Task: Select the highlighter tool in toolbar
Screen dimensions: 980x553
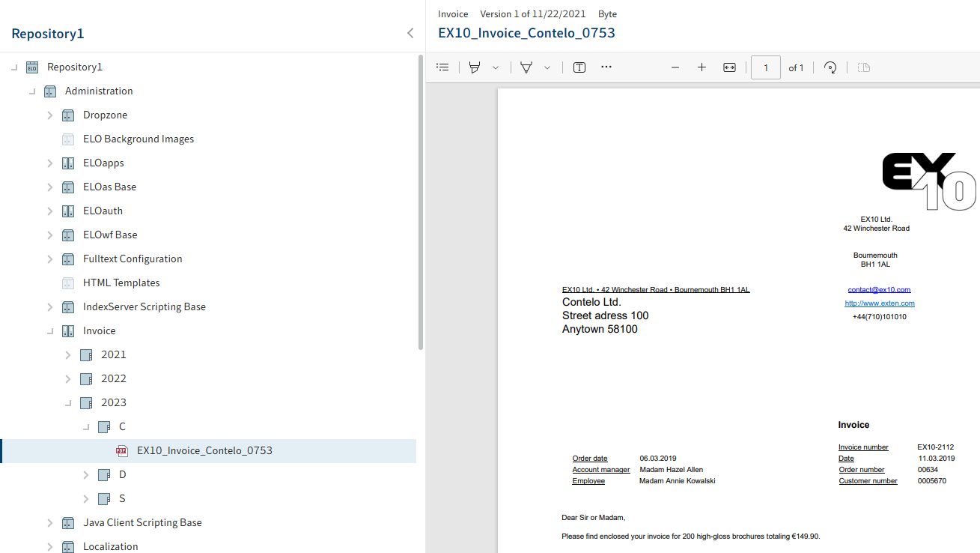Action: [474, 67]
